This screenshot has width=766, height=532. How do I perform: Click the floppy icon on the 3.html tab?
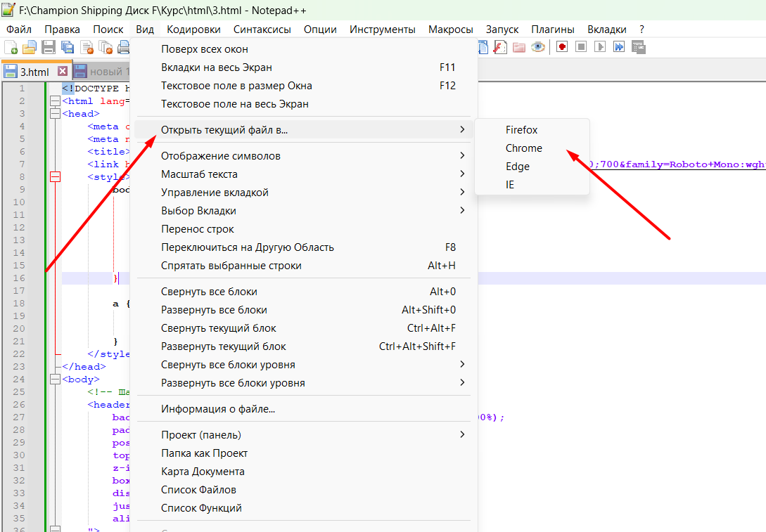point(11,71)
